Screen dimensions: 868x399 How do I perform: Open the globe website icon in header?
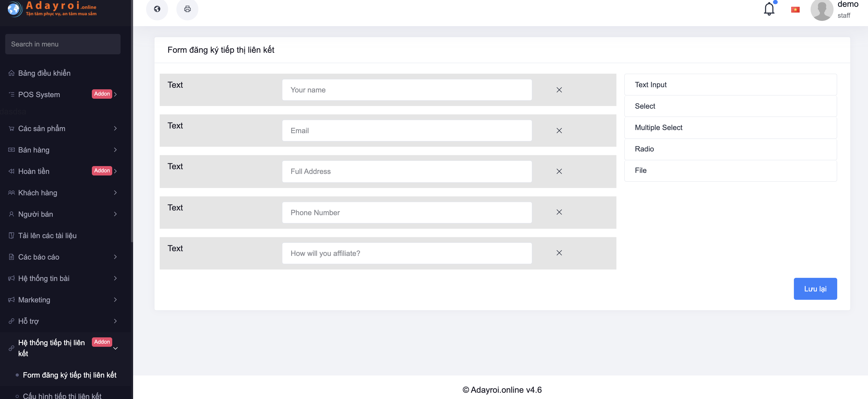coord(157,9)
